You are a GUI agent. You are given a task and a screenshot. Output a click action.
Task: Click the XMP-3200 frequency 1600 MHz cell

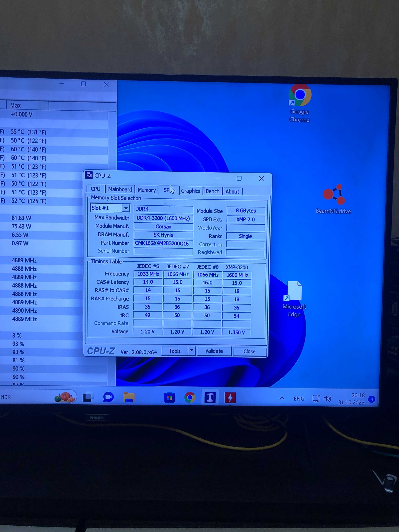[237, 275]
